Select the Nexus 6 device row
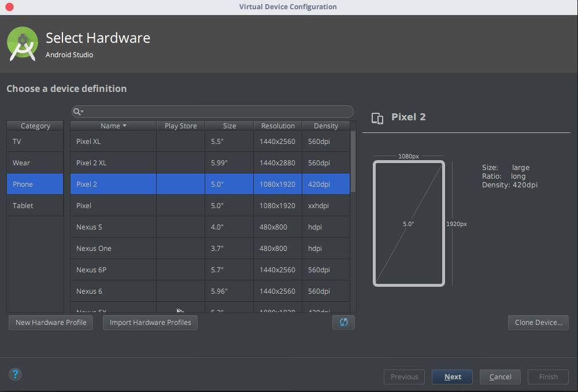 click(210, 291)
